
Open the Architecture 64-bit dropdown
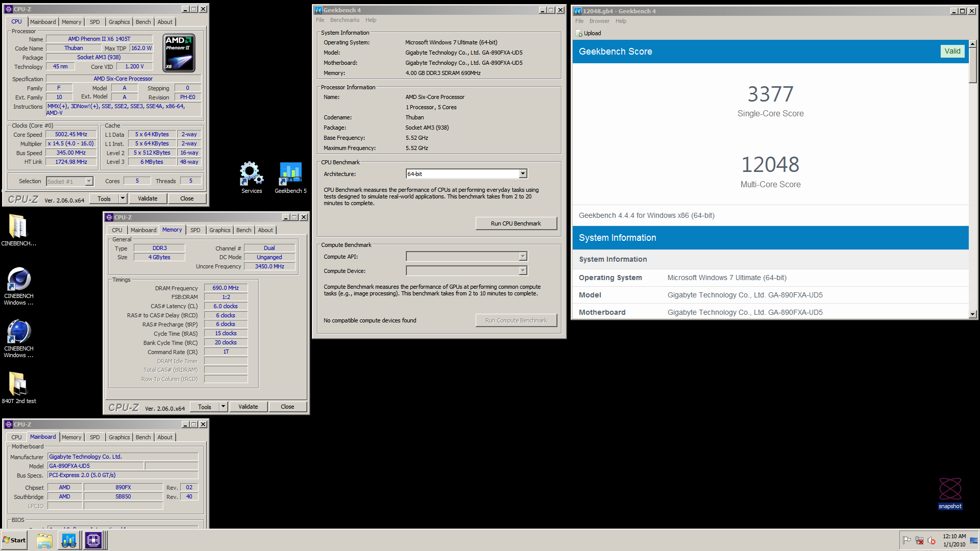tap(523, 174)
